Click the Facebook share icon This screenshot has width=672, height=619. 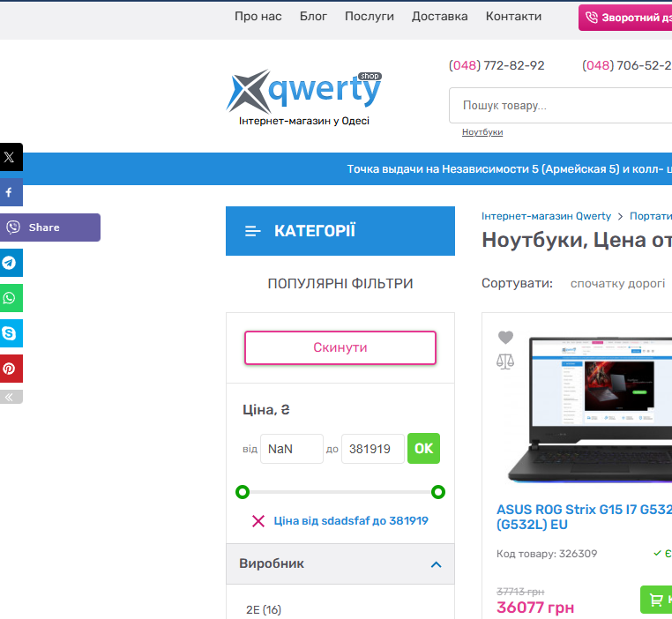click(10, 192)
